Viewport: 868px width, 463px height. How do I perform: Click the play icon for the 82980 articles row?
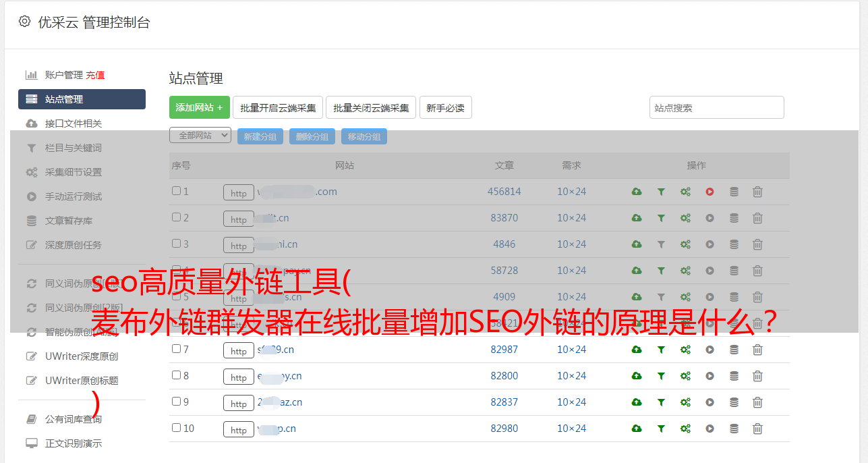tap(710, 429)
